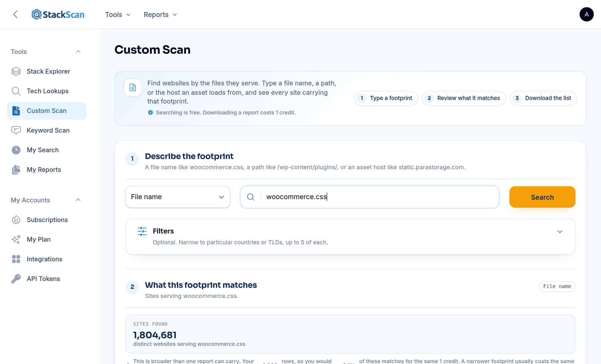Screen dimensions: 601x364
Task: Click the API Tokens key icon
Action: [16, 279]
